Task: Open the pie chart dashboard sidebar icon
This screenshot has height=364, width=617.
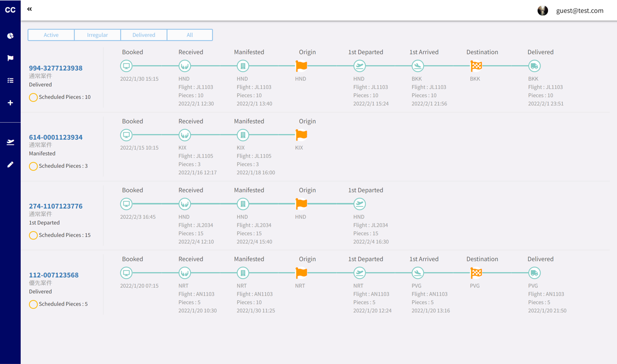Action: click(x=10, y=36)
